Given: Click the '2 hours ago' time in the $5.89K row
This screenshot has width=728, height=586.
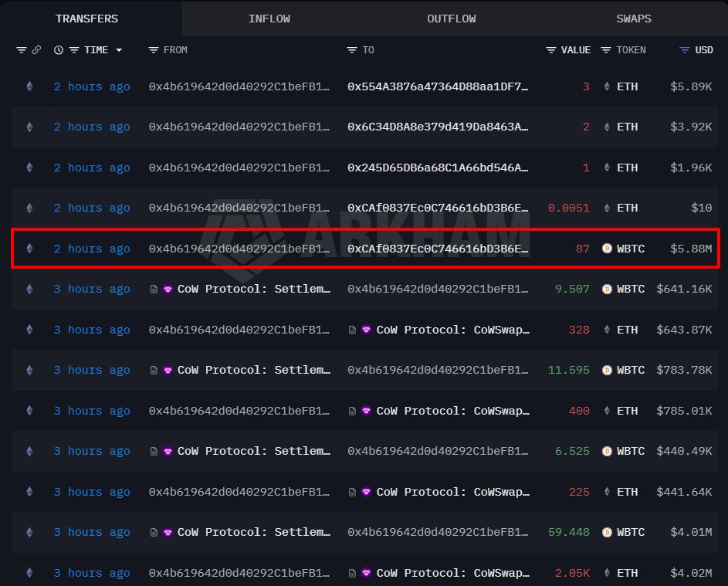Looking at the screenshot, I should (92, 86).
